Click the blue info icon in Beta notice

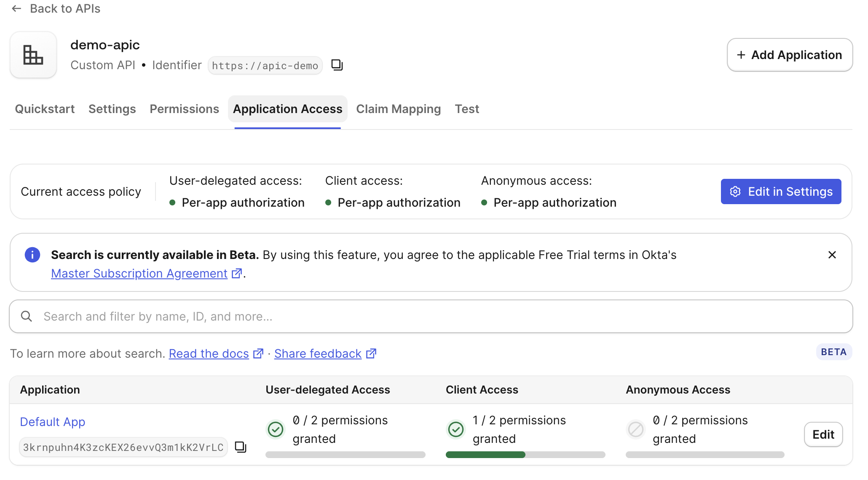coord(32,255)
